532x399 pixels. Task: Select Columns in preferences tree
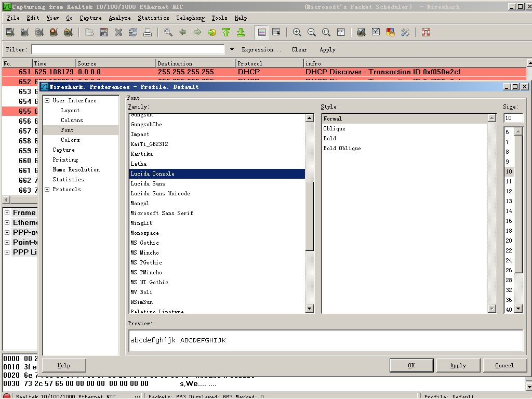point(72,120)
